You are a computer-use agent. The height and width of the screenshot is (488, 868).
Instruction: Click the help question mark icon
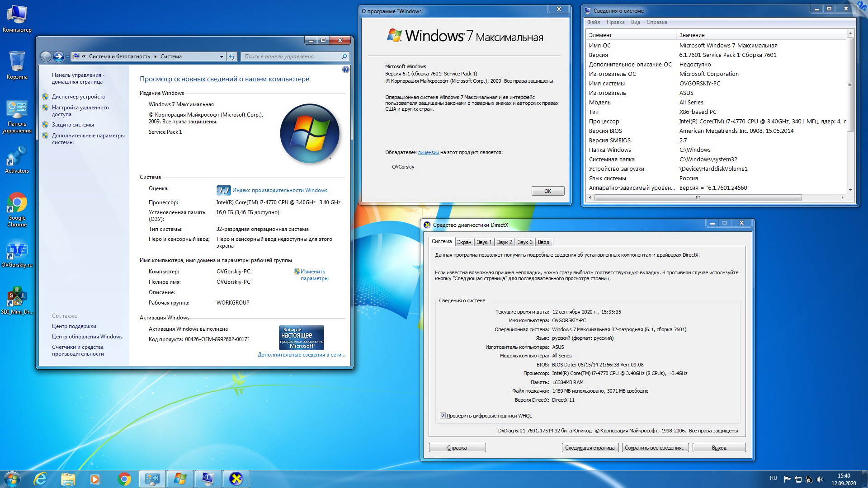[346, 70]
